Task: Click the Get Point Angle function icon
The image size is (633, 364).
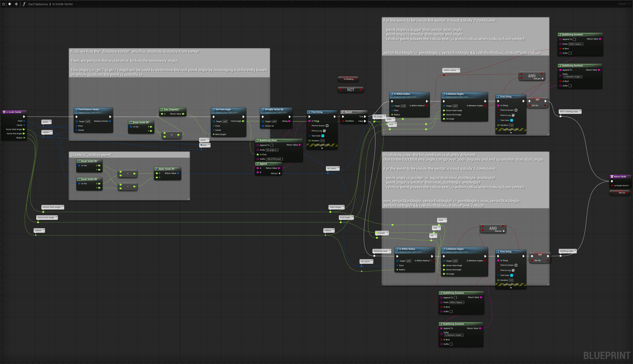Action: (x=214, y=109)
